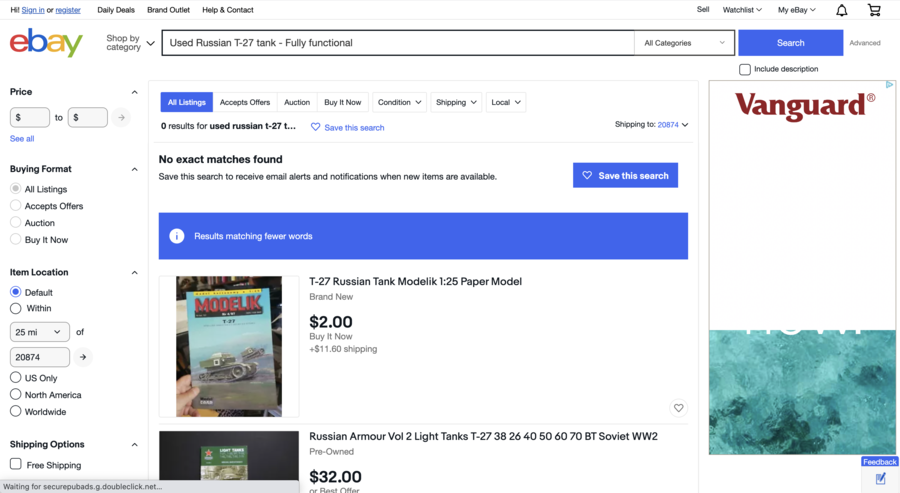
Task: Click the Feedback edit icon
Action: pos(880,478)
